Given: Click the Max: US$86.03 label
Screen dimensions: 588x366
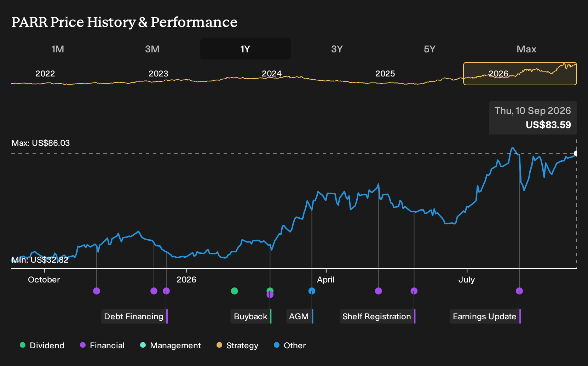Looking at the screenshot, I should pyautogui.click(x=41, y=143).
